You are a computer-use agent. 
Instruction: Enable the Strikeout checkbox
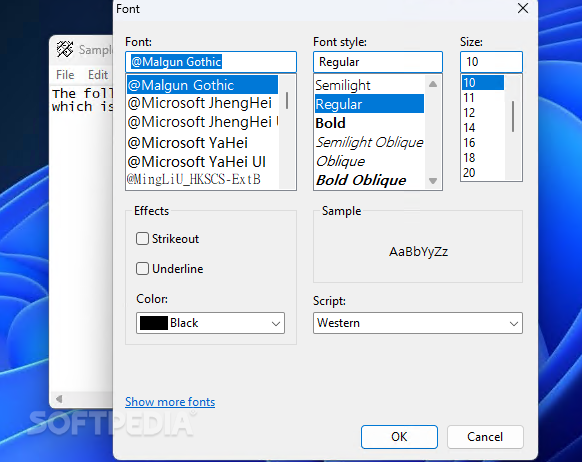(x=142, y=239)
